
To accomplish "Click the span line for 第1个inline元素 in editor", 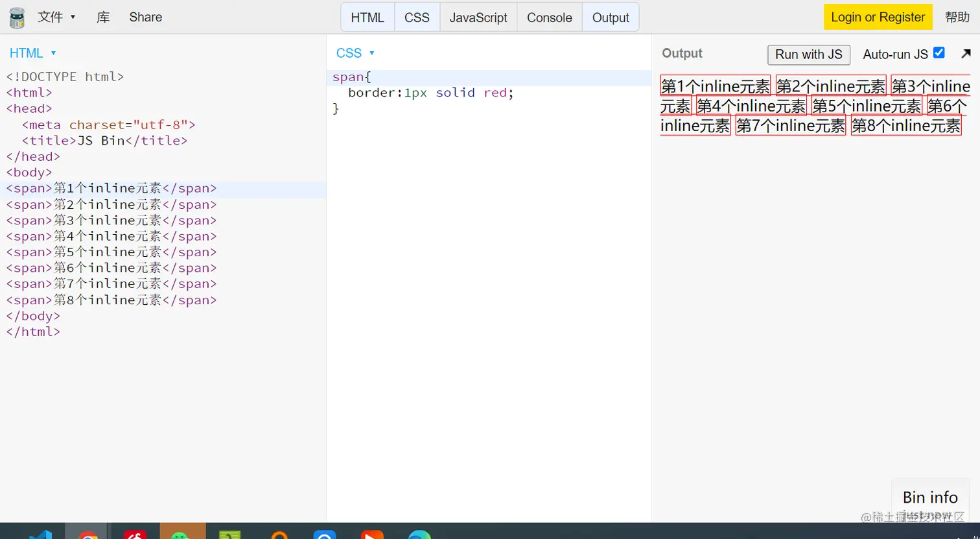I will [x=111, y=188].
